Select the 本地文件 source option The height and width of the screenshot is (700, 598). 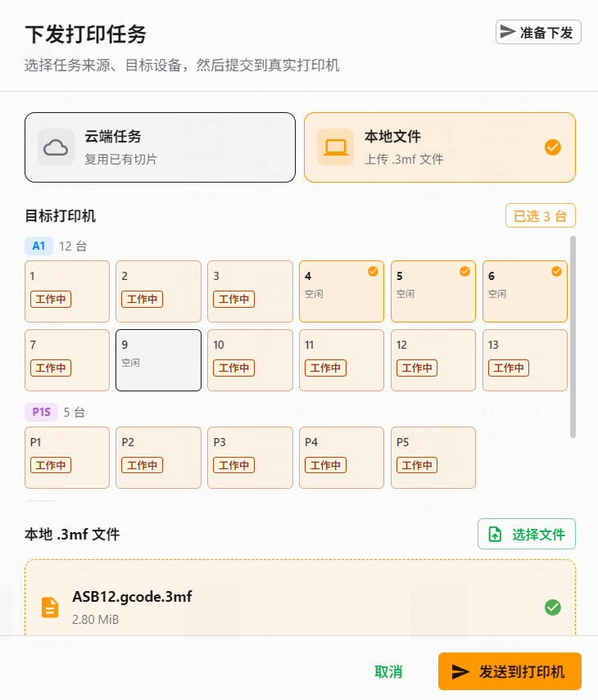439,147
